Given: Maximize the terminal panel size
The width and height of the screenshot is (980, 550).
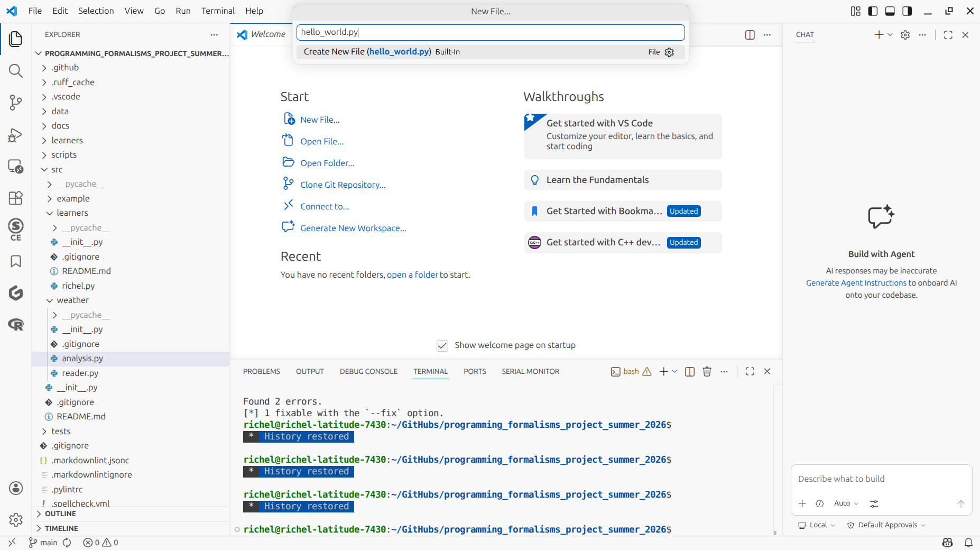Looking at the screenshot, I should (750, 372).
